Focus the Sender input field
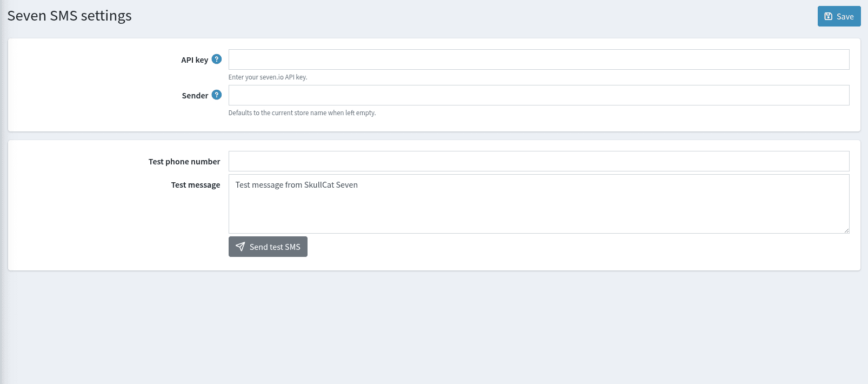Viewport: 868px width, 384px height. point(539,95)
